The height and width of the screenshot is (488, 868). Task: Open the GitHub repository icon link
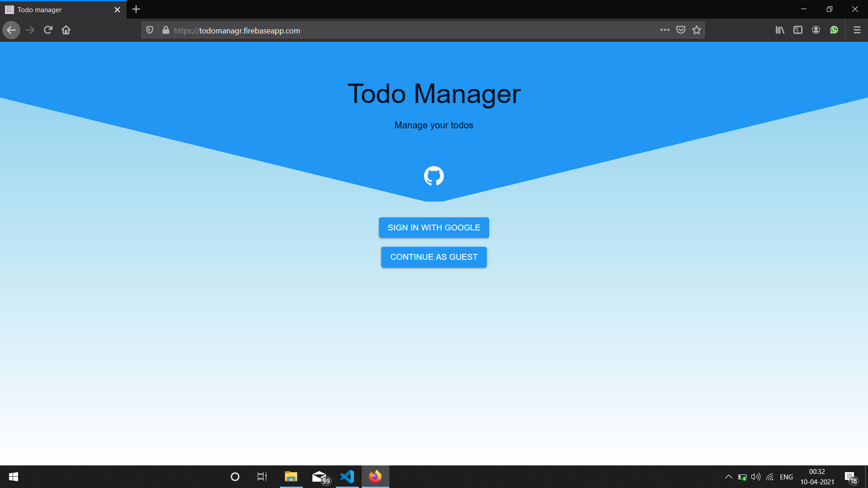[x=434, y=176]
